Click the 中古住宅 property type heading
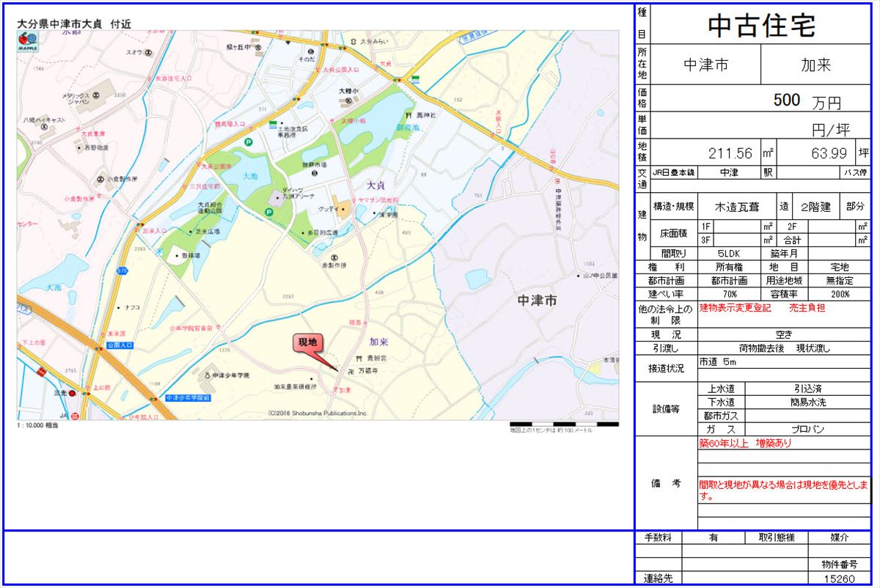The width and height of the screenshot is (880, 588). [760, 26]
